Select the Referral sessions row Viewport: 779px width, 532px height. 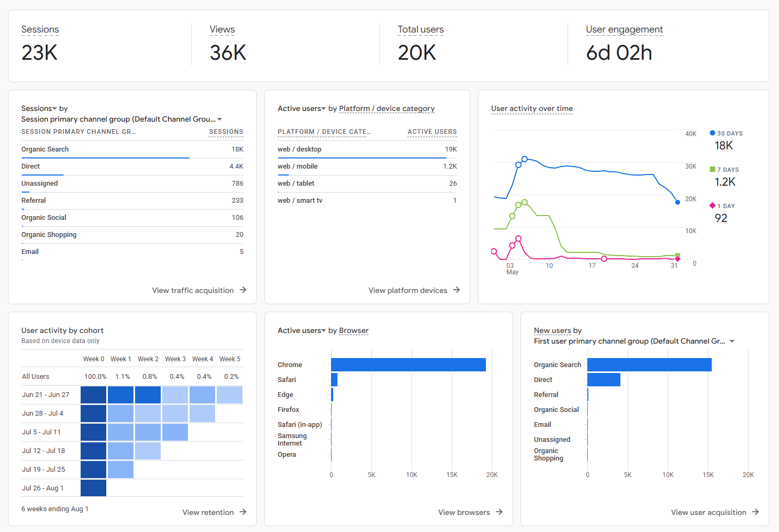click(132, 201)
